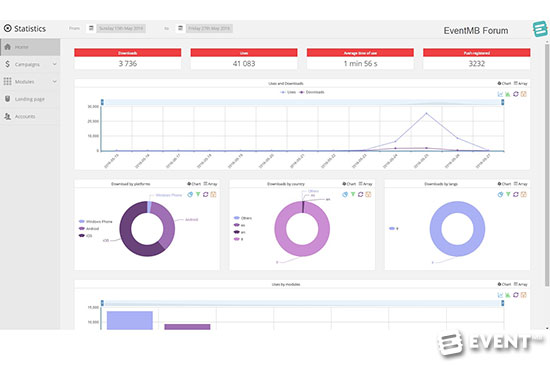The height and width of the screenshot is (365, 550).
Task: Select Array view for Uses by modules
Action: coord(521,284)
